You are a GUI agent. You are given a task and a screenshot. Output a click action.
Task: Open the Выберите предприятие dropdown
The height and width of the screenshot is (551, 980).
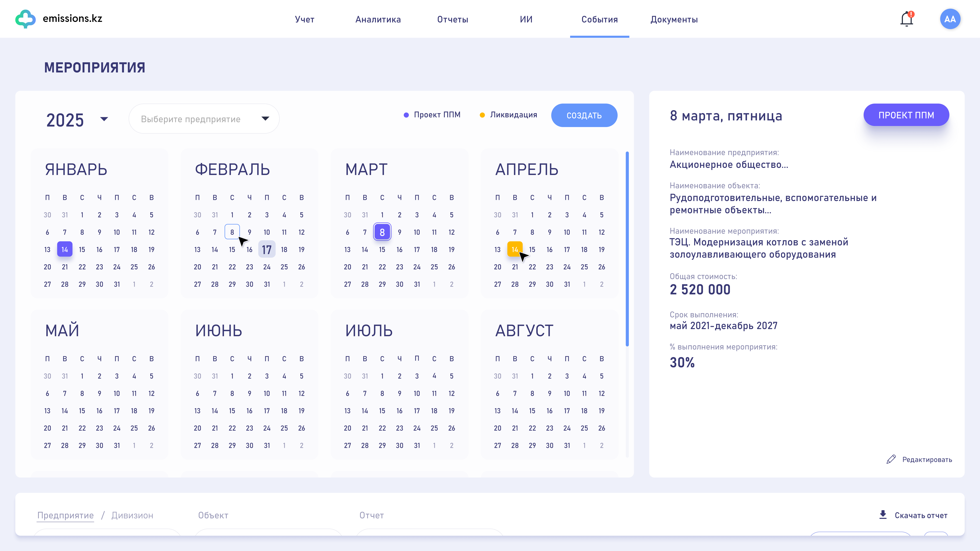(x=204, y=119)
